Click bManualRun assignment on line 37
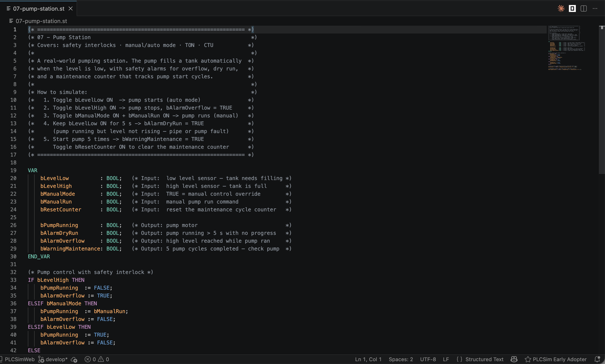 pyautogui.click(x=109, y=312)
